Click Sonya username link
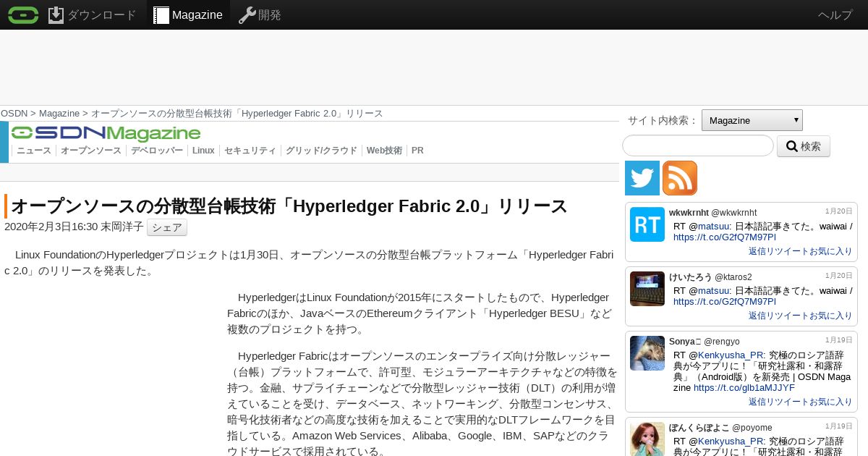 (685, 341)
